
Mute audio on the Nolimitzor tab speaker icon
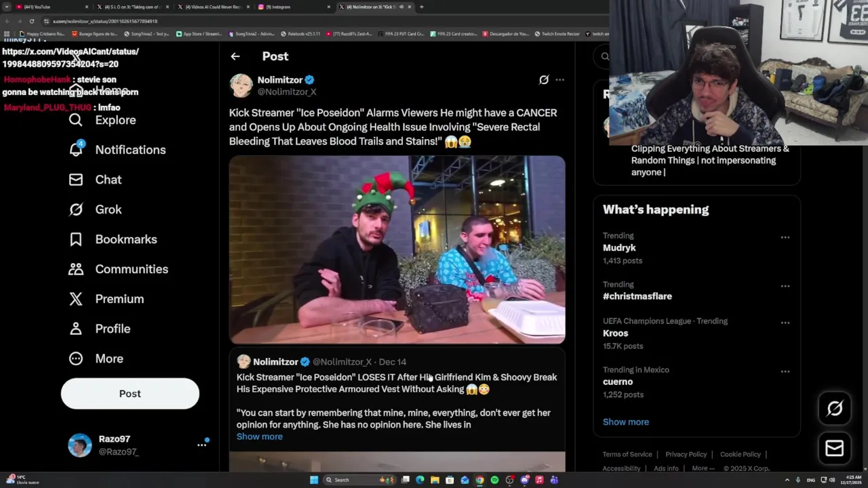point(401,7)
